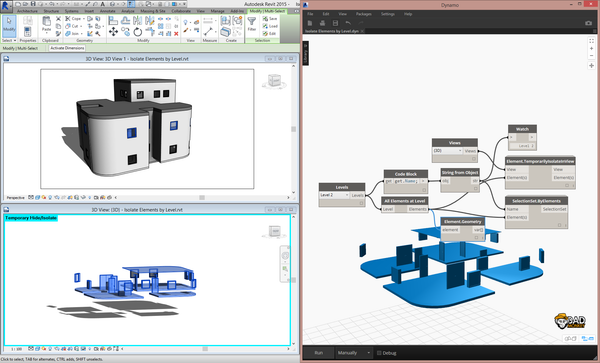Click Edit in the Selection panel

[269, 34]
